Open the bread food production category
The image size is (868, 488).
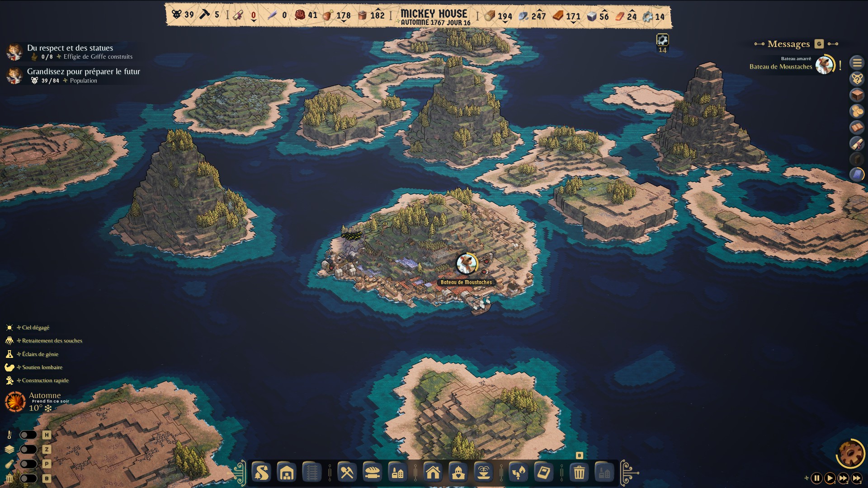372,473
